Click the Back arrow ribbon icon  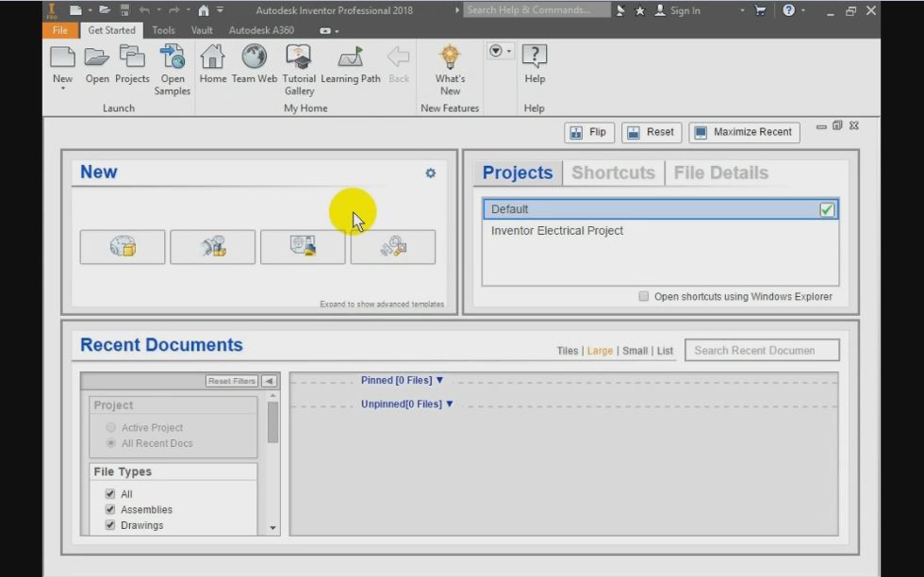pyautogui.click(x=398, y=58)
